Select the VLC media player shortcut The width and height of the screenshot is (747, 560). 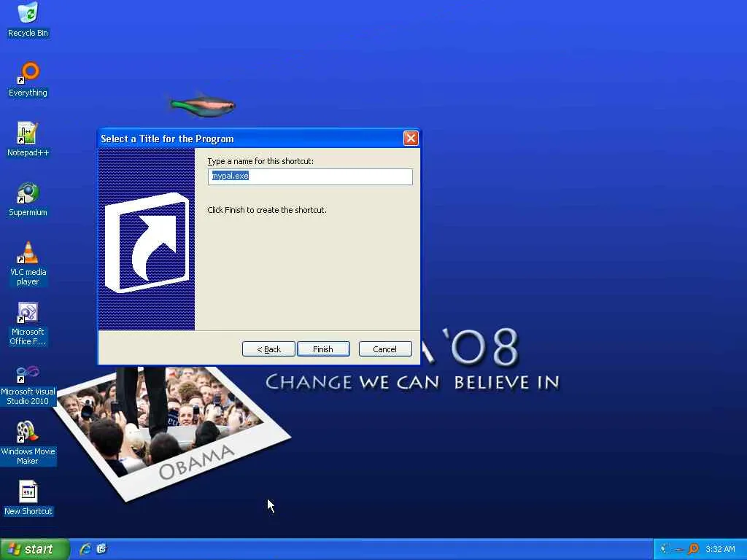point(28,263)
